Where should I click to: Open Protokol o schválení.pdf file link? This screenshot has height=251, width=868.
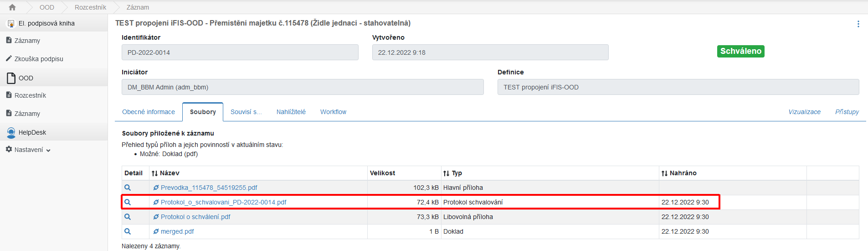[195, 217]
